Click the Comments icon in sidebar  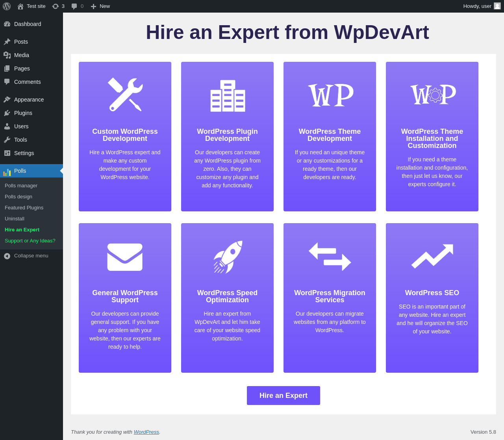click(7, 82)
